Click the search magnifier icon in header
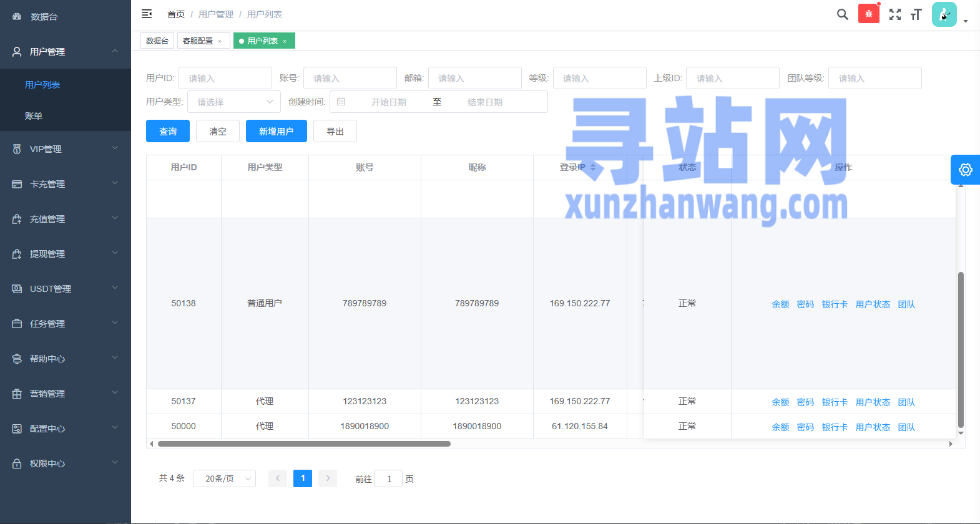980x524 pixels. click(x=842, y=14)
